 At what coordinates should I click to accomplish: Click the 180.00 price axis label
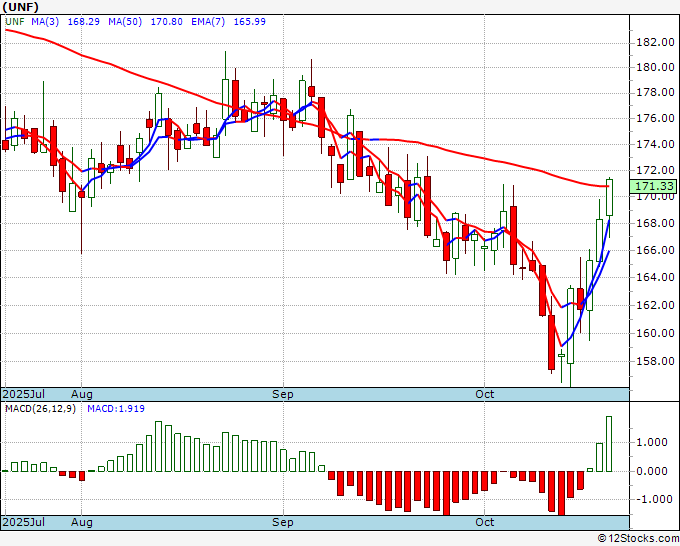pyautogui.click(x=655, y=67)
